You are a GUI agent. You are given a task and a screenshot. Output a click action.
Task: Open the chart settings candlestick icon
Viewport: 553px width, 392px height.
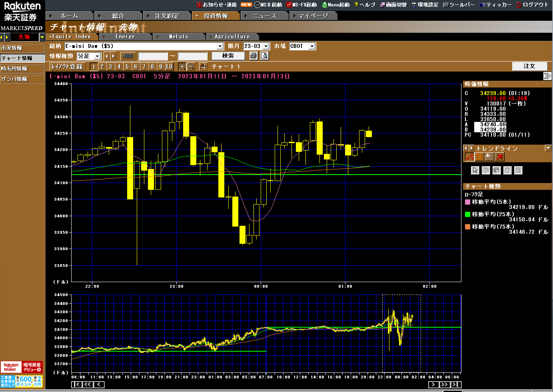click(203, 67)
